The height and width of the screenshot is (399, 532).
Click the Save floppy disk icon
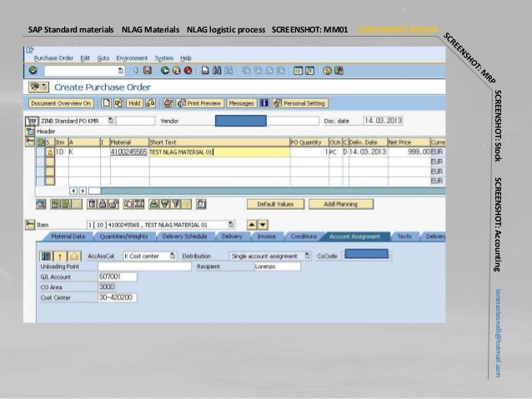148,71
